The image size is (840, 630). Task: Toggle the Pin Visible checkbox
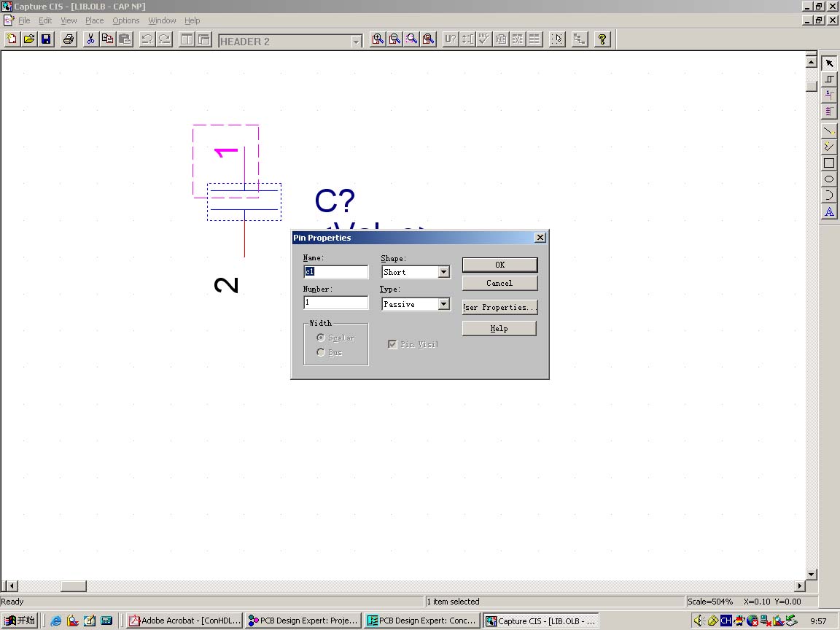point(393,344)
